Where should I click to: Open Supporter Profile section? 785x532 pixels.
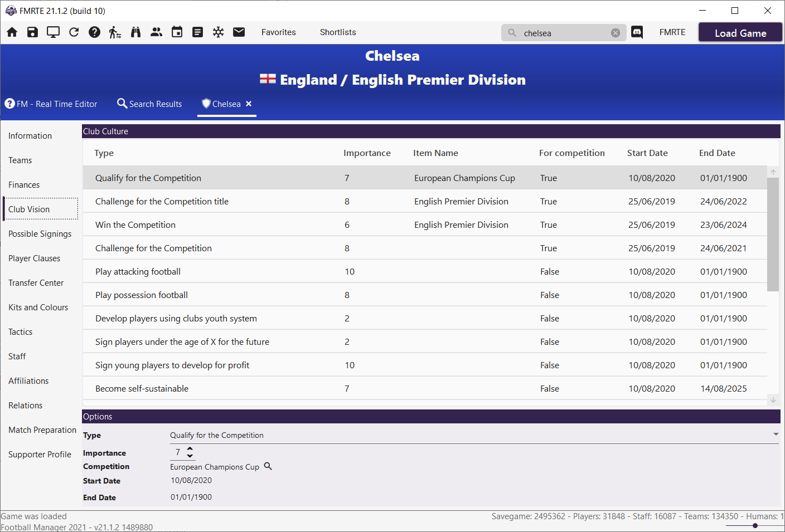click(40, 455)
